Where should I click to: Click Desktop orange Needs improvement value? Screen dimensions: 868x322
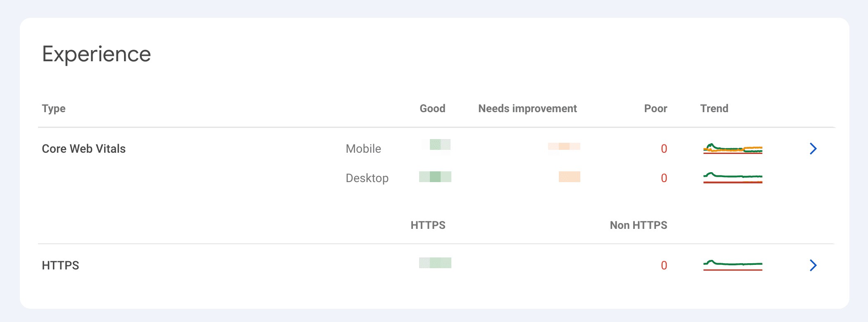(x=569, y=177)
